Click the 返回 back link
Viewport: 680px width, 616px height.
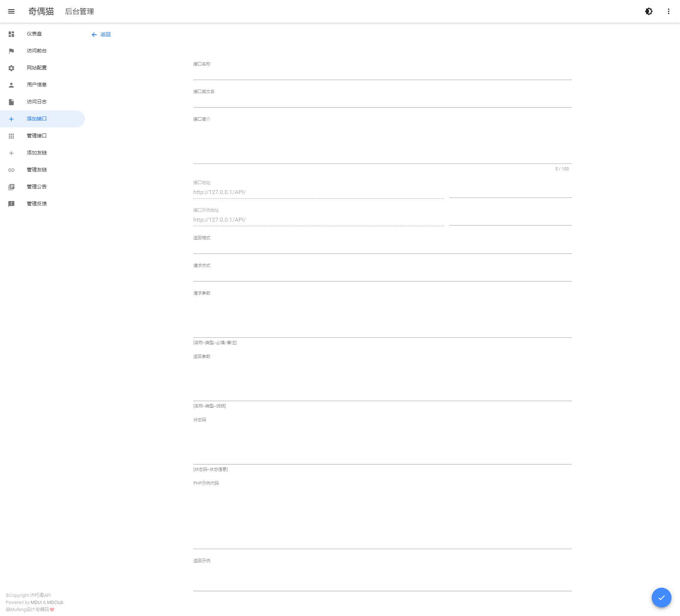[x=101, y=35]
